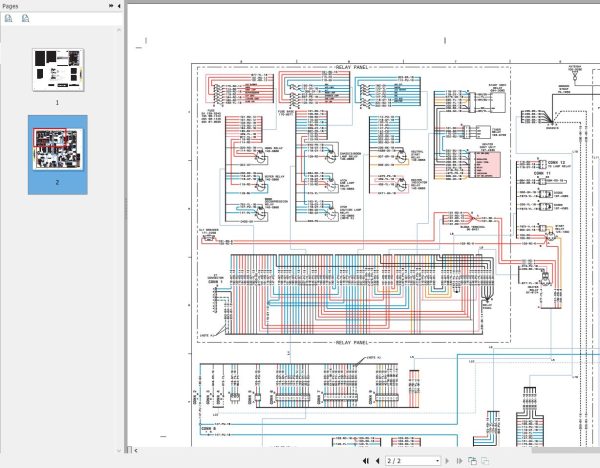Click the up arrow of Pages panel scrollbar
The image size is (600, 468).
coord(119,30)
